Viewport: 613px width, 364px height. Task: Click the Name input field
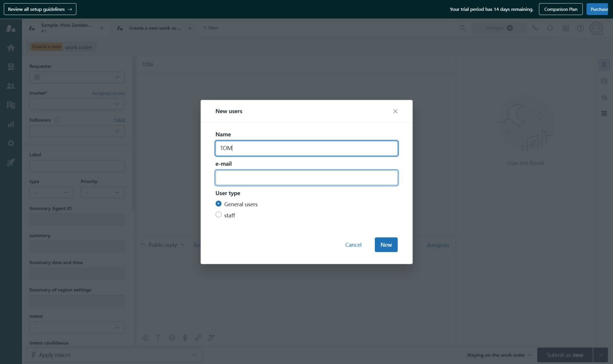coord(306,148)
